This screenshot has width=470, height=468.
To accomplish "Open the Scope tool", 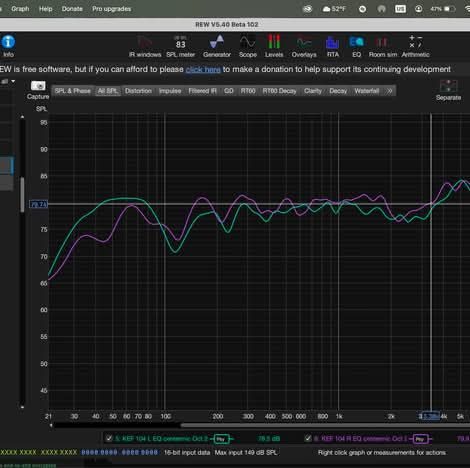I will coord(248,47).
